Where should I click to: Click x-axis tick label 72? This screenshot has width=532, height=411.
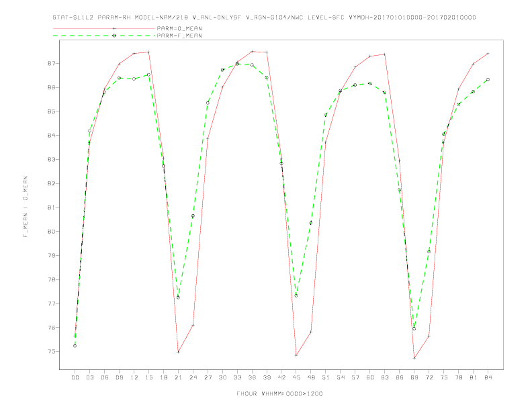point(429,377)
